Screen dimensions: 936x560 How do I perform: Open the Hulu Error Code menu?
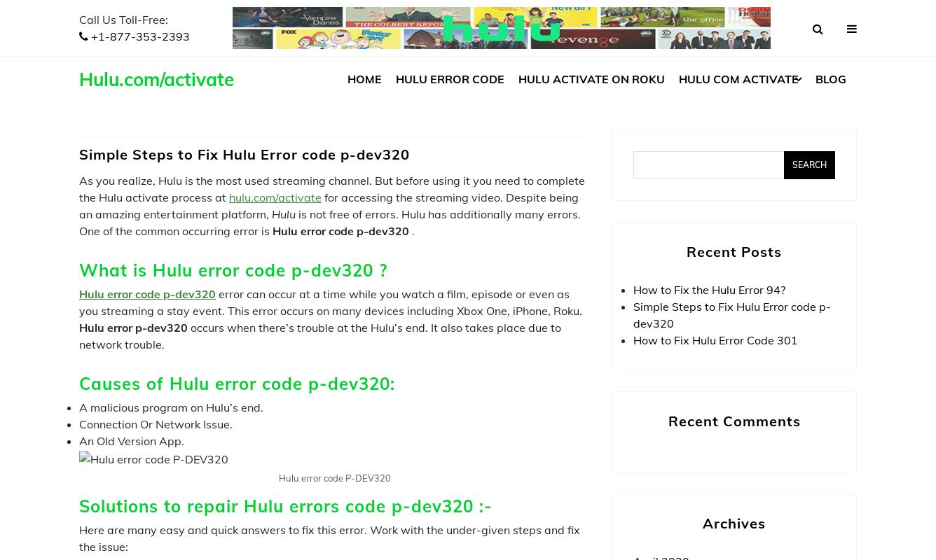coord(450,79)
